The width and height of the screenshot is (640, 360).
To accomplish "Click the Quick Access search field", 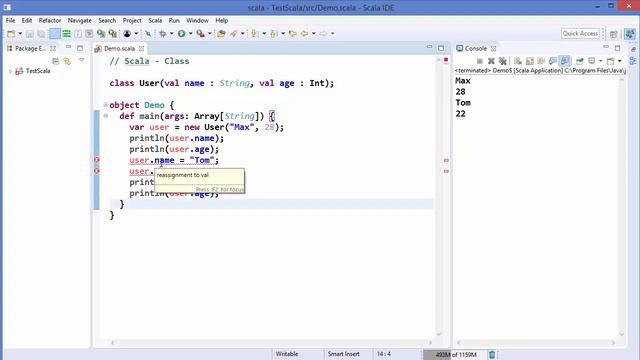I will pos(580,33).
